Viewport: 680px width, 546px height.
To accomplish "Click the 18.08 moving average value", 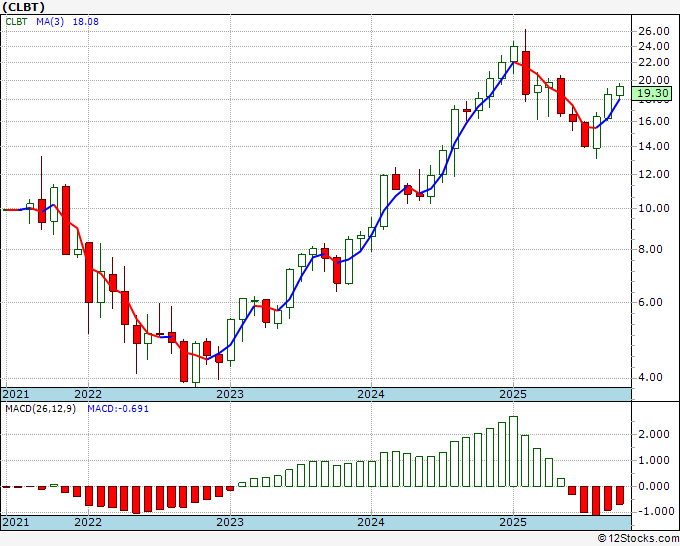I will pyautogui.click(x=85, y=22).
